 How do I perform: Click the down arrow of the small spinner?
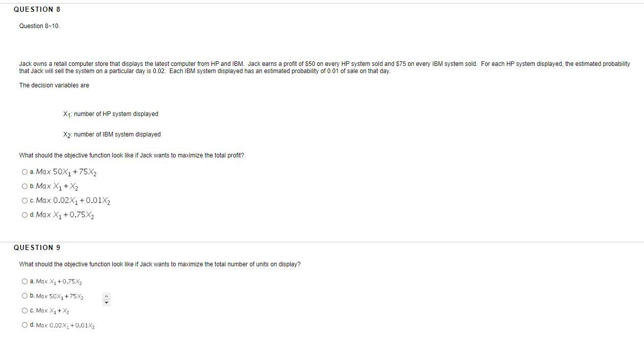106,301
